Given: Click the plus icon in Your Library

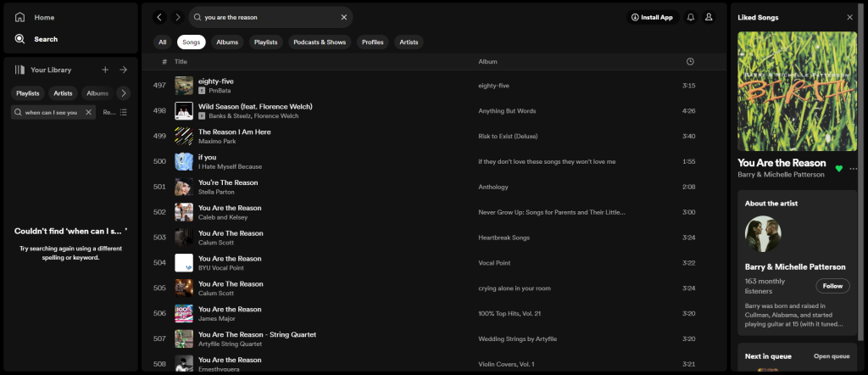Looking at the screenshot, I should (105, 70).
